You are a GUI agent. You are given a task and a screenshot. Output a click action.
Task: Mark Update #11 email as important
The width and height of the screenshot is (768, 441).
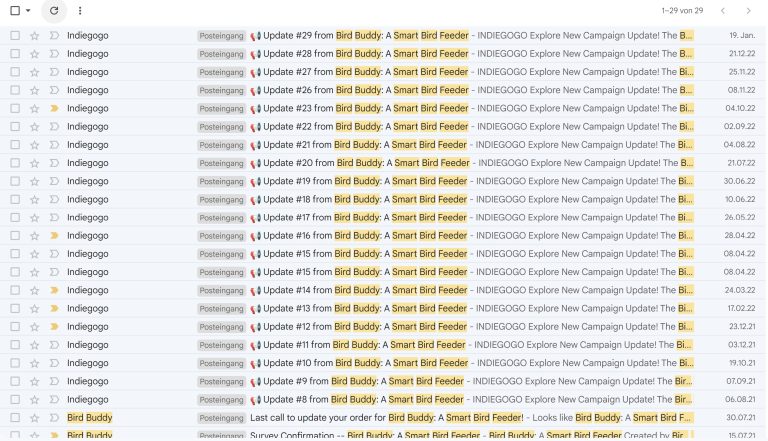(54, 345)
